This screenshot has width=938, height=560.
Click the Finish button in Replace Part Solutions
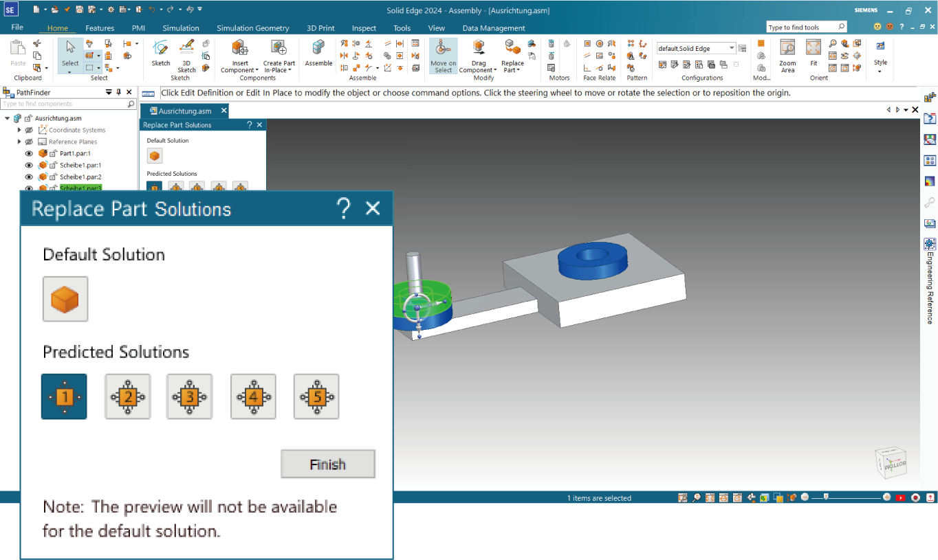pos(328,464)
